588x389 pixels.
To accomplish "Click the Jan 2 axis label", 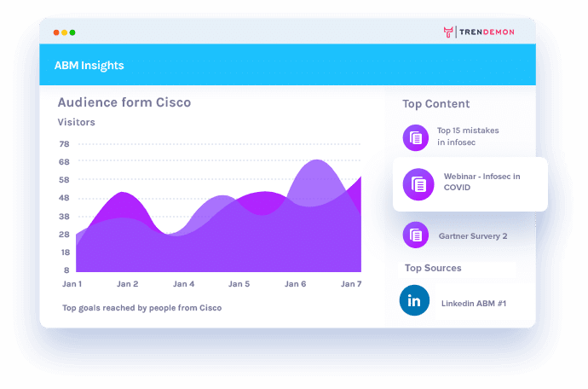I will point(128,284).
